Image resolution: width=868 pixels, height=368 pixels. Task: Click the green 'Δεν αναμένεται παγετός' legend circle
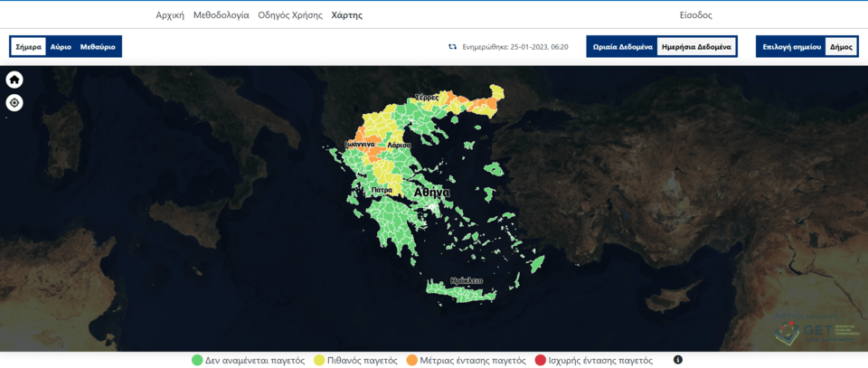click(x=197, y=360)
